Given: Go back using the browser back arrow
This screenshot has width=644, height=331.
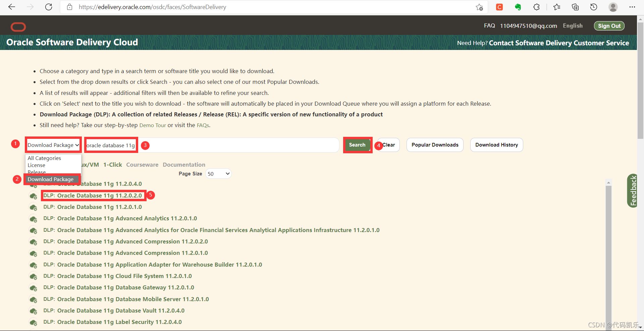Looking at the screenshot, I should click(12, 7).
